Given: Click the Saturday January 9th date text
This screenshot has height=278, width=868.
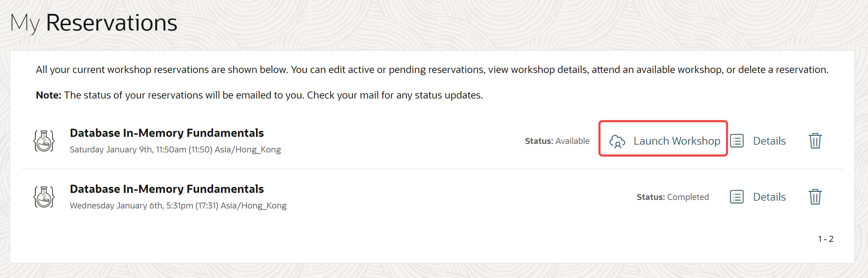Looking at the screenshot, I should point(175,150).
